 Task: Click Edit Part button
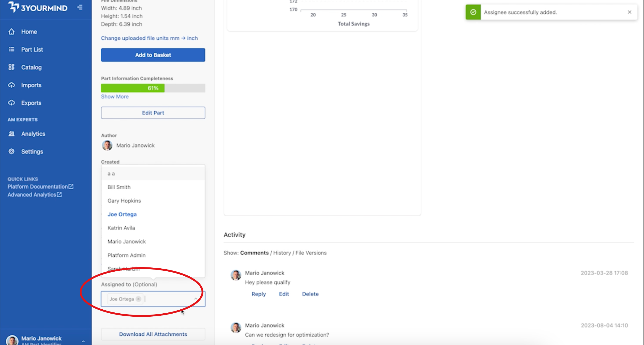153,112
